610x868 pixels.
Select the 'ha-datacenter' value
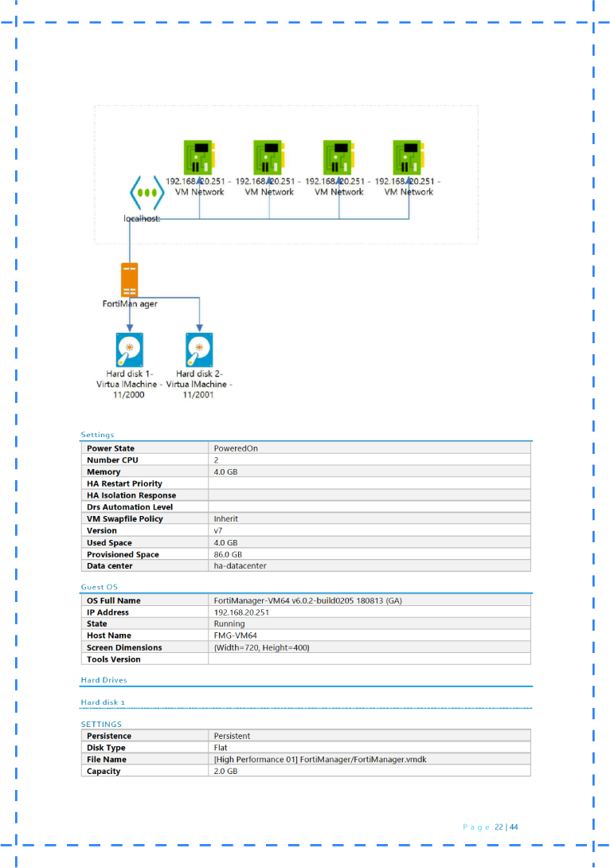[240, 565]
